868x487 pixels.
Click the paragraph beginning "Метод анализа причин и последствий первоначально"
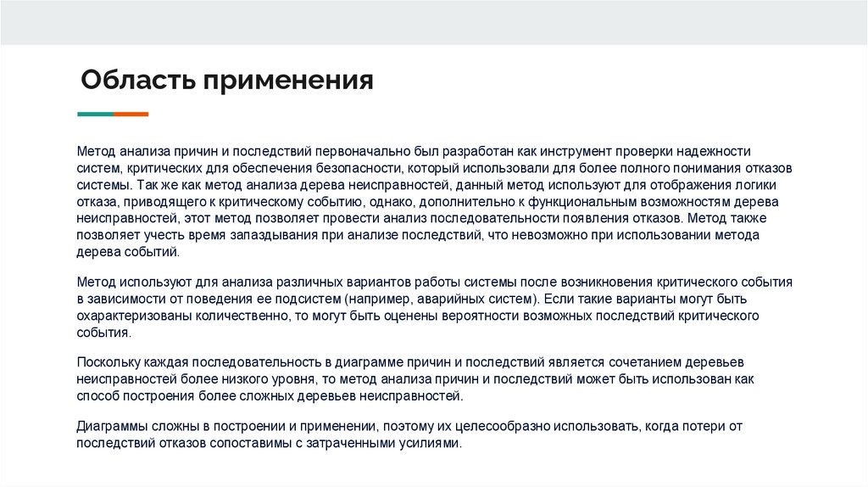tap(435, 201)
